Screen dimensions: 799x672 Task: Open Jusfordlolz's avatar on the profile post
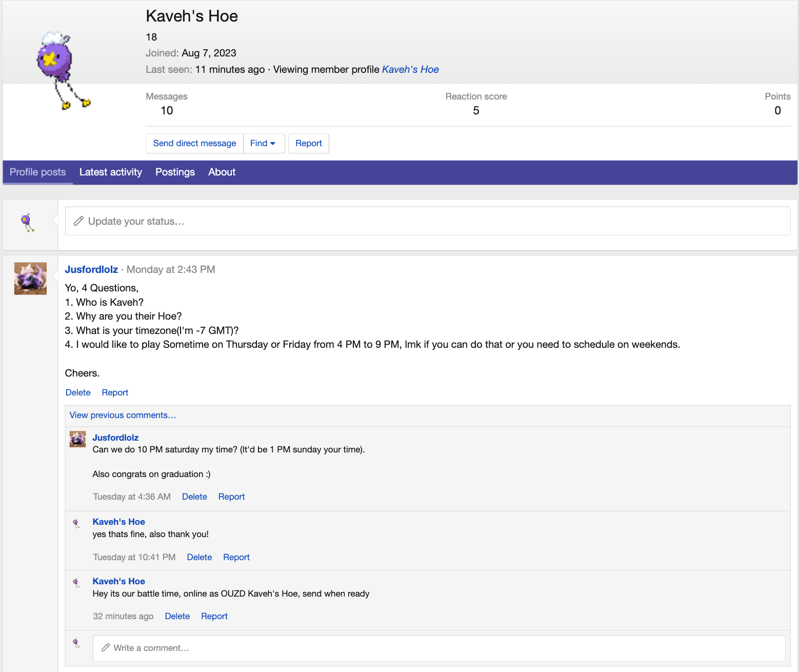click(30, 279)
